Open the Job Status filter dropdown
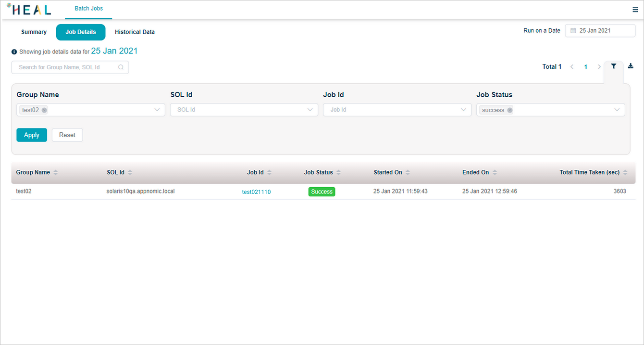The height and width of the screenshot is (345, 644). [551, 110]
